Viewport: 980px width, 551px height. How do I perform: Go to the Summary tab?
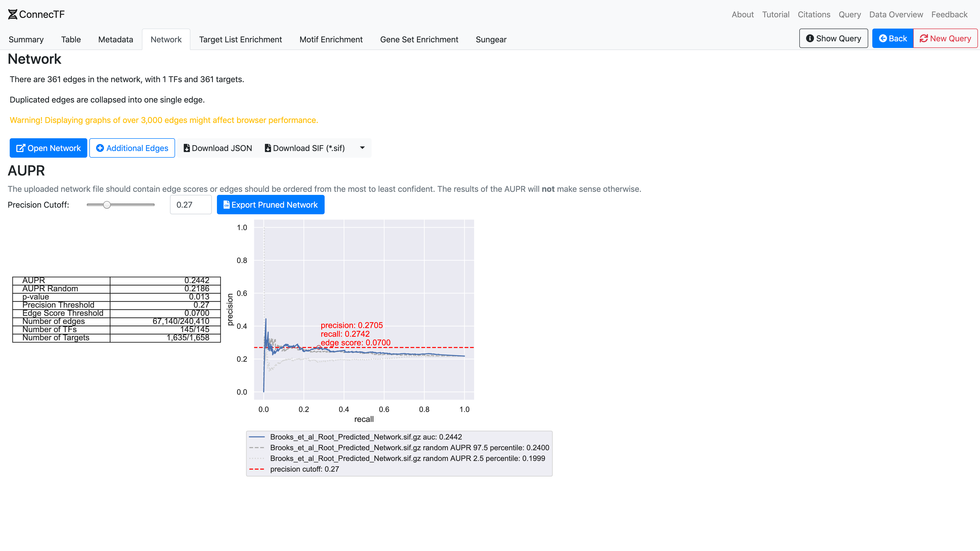[26, 40]
